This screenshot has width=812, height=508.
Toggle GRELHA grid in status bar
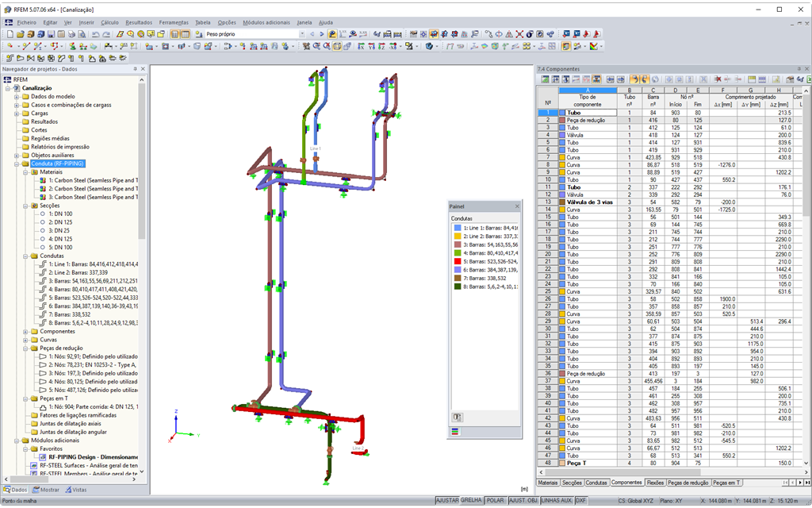tap(471, 501)
